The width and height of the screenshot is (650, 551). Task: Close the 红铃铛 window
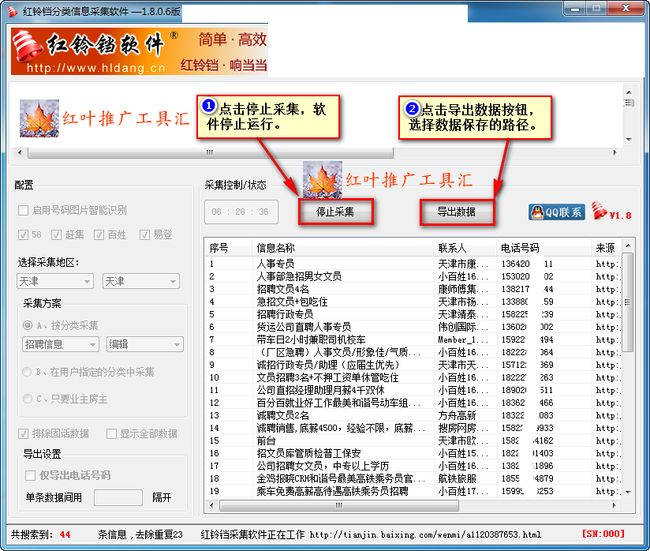(x=626, y=9)
